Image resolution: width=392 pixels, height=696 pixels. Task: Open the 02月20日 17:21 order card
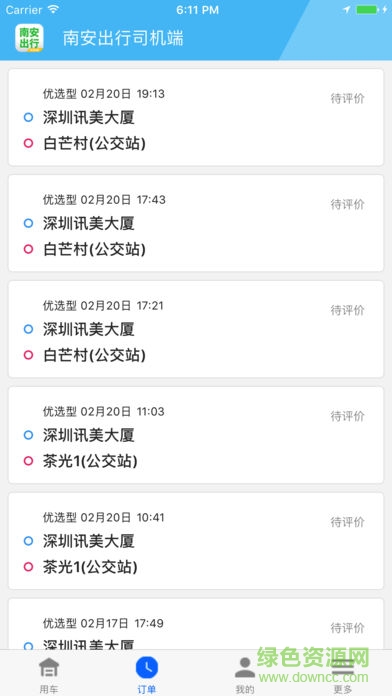(x=196, y=329)
